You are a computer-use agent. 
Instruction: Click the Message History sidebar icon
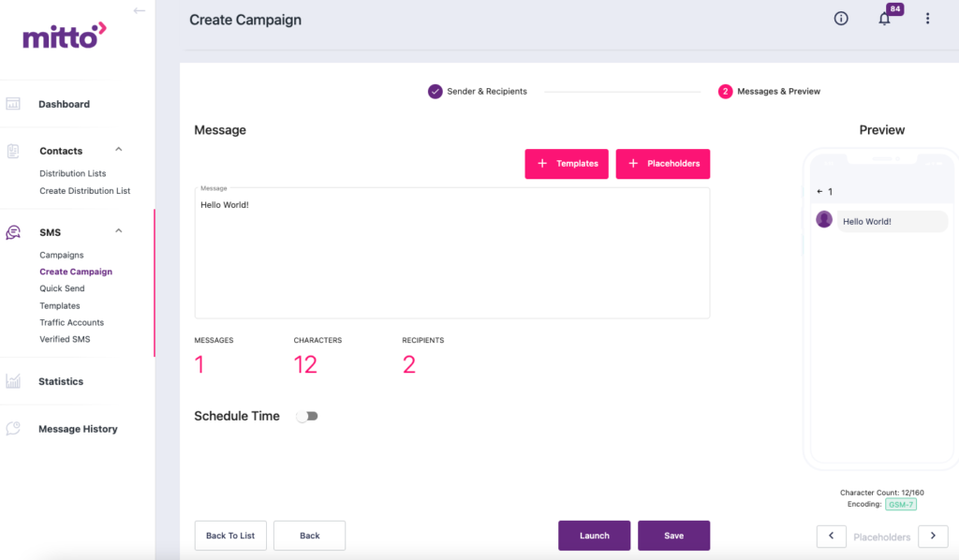click(x=13, y=428)
